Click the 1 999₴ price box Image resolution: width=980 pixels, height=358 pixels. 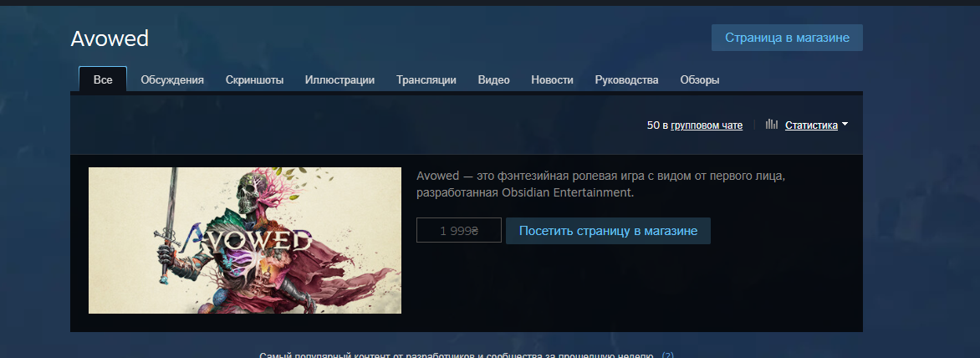point(459,231)
